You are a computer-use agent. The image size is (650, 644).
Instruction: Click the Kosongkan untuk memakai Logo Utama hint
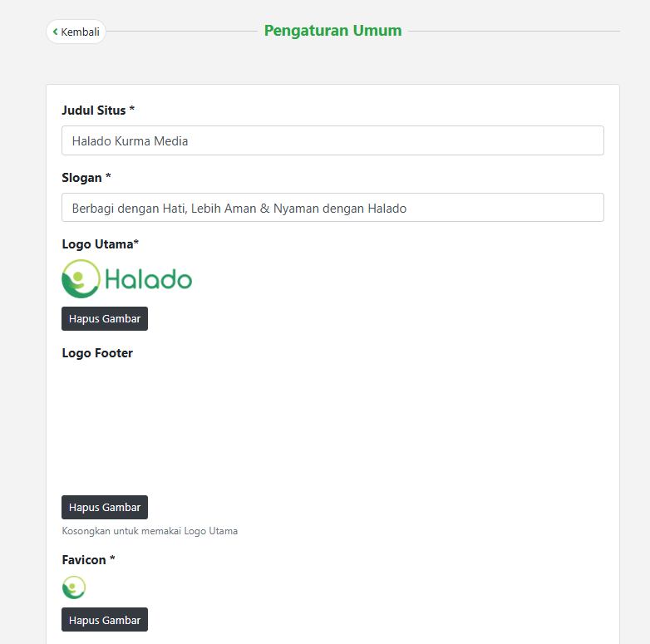point(150,531)
